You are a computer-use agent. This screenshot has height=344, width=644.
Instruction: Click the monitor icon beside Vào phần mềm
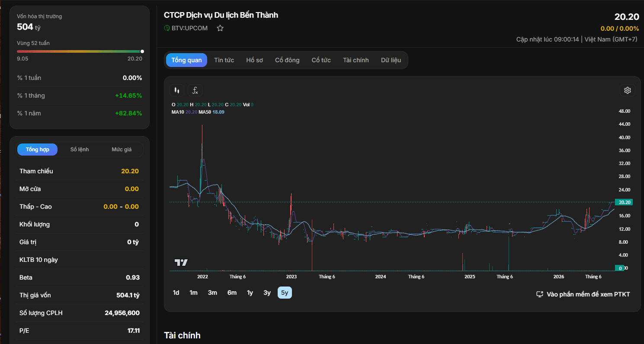click(x=540, y=294)
